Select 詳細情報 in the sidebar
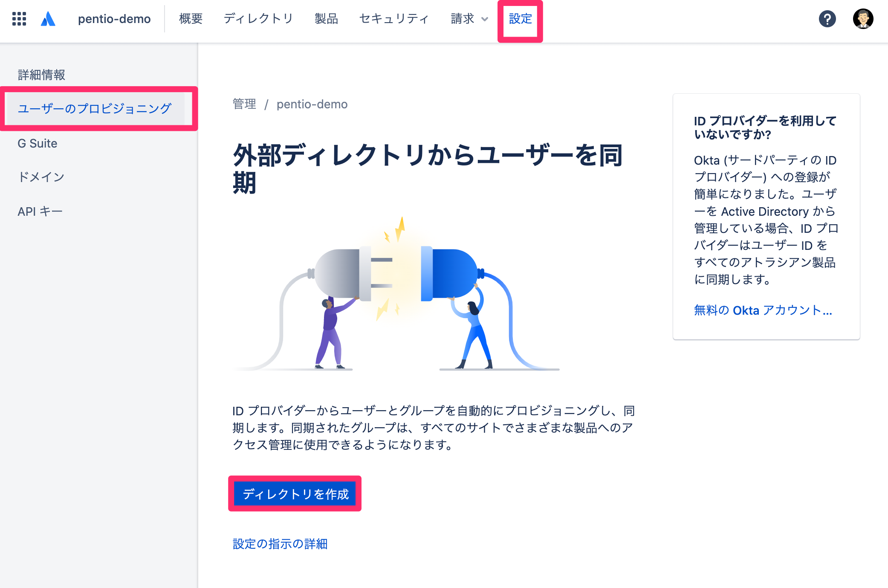The height and width of the screenshot is (588, 888). 41,75
